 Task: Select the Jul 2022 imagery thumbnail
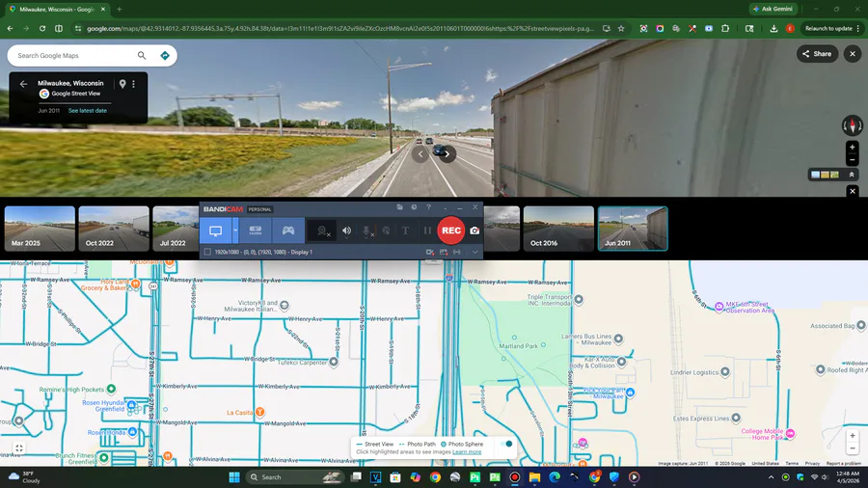click(176, 229)
